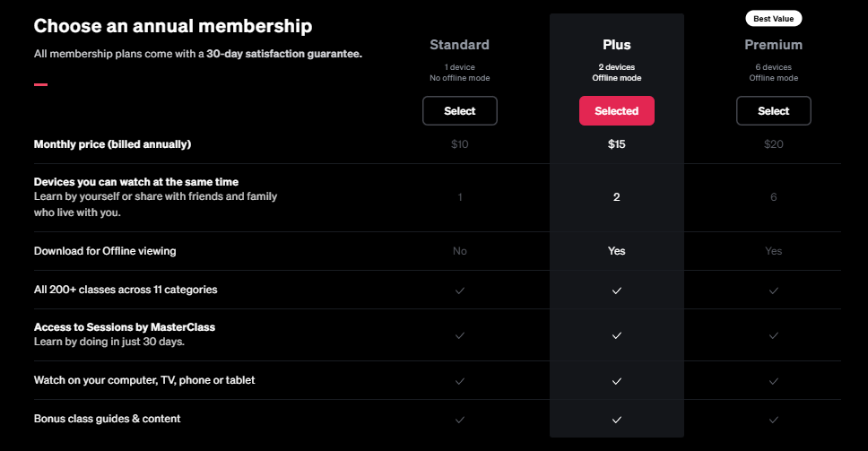Click the $20 Premium monthly price
The height and width of the screenshot is (451, 868).
pyautogui.click(x=773, y=144)
